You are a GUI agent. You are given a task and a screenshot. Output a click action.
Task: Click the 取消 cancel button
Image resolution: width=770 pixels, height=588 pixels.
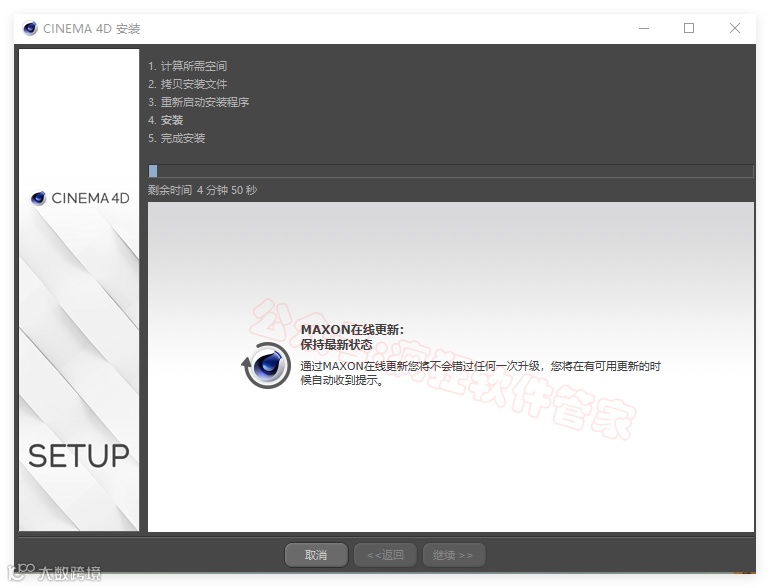tap(316, 555)
